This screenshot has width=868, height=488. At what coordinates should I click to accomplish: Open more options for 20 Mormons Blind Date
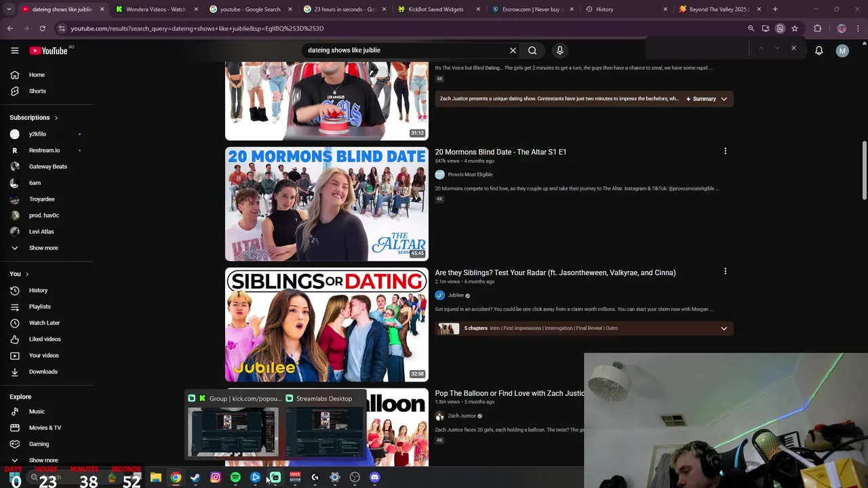point(725,151)
